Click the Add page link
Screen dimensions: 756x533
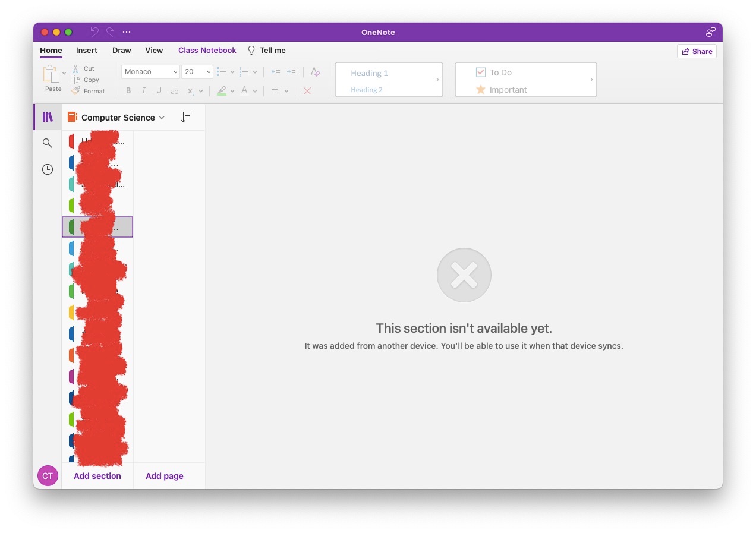165,476
